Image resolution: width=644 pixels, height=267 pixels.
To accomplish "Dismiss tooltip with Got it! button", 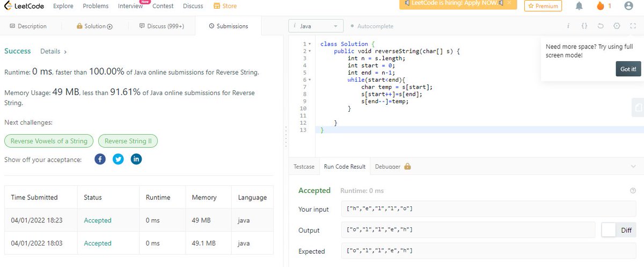I will pos(628,69).
